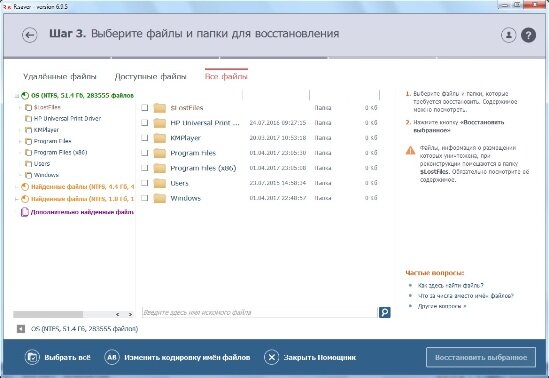The height and width of the screenshot is (378, 549).
Task: Expand the Windows node in the tree
Action: 20,175
